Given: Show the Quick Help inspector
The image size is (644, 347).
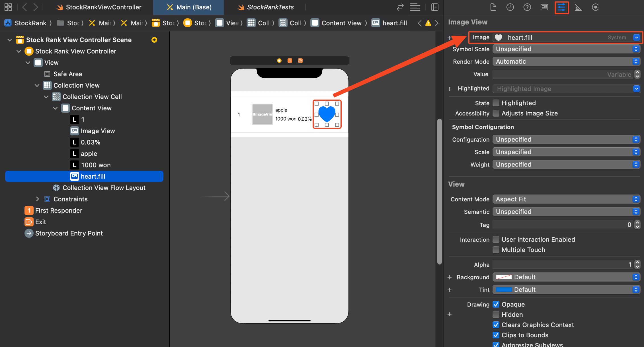Looking at the screenshot, I should coord(527,7).
